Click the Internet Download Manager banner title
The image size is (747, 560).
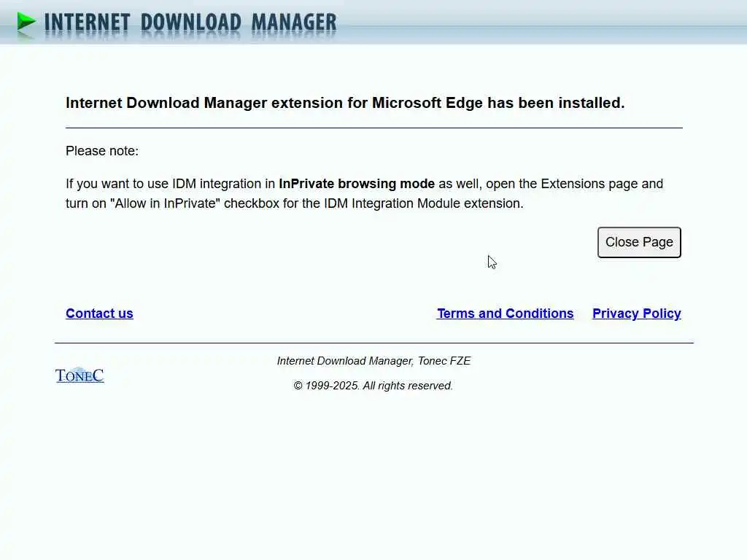(x=190, y=23)
